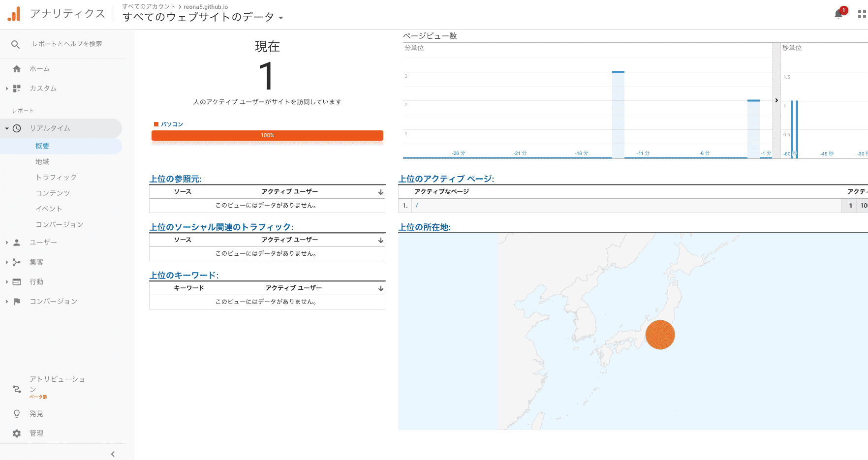The width and height of the screenshot is (868, 460).
Task: Open the Admin gear icon
Action: click(x=17, y=433)
